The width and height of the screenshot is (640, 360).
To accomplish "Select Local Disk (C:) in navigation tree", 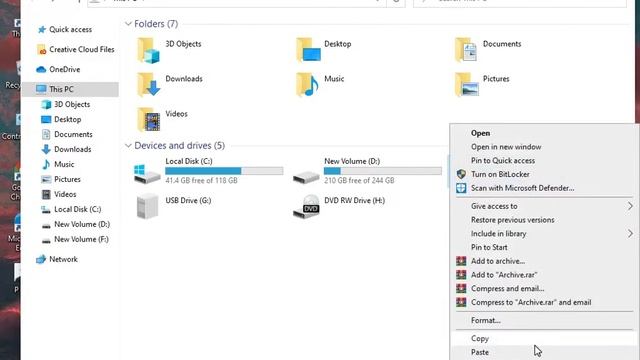I will [78, 209].
